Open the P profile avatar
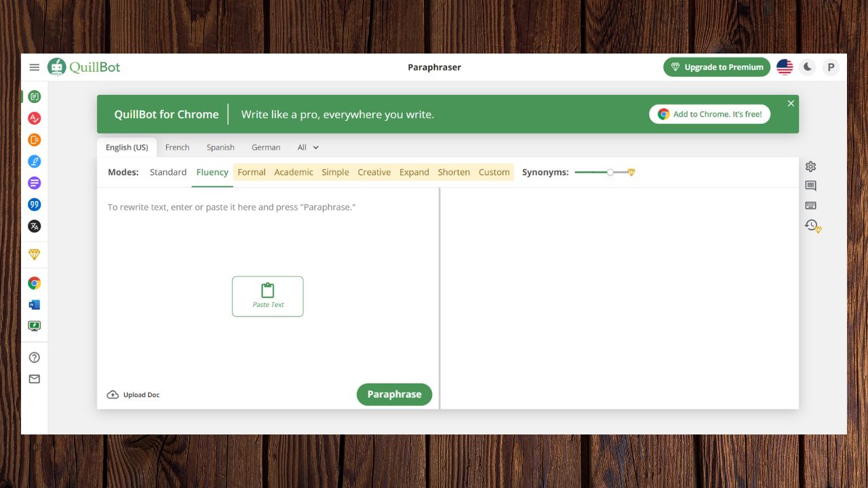This screenshot has width=868, height=488. pos(831,67)
